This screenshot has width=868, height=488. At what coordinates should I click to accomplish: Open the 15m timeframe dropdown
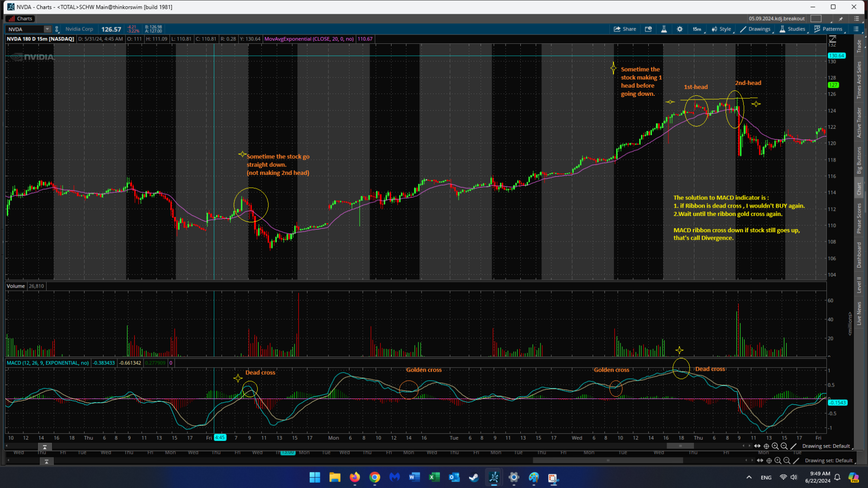(697, 29)
